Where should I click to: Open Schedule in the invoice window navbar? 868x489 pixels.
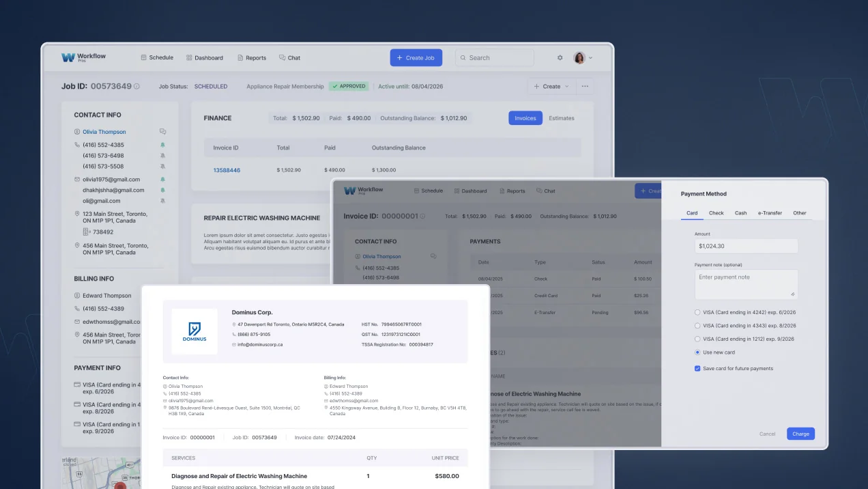click(428, 191)
